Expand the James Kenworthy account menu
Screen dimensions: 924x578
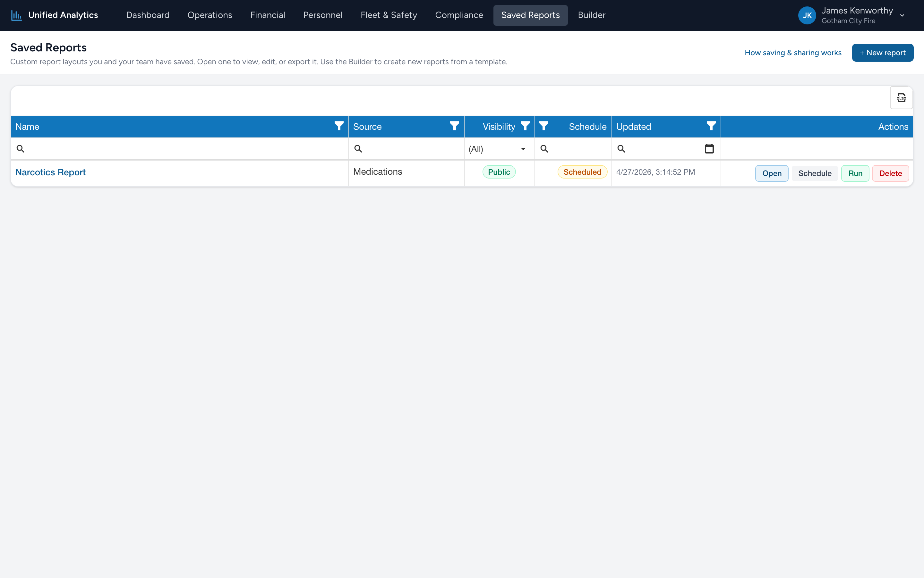click(902, 16)
